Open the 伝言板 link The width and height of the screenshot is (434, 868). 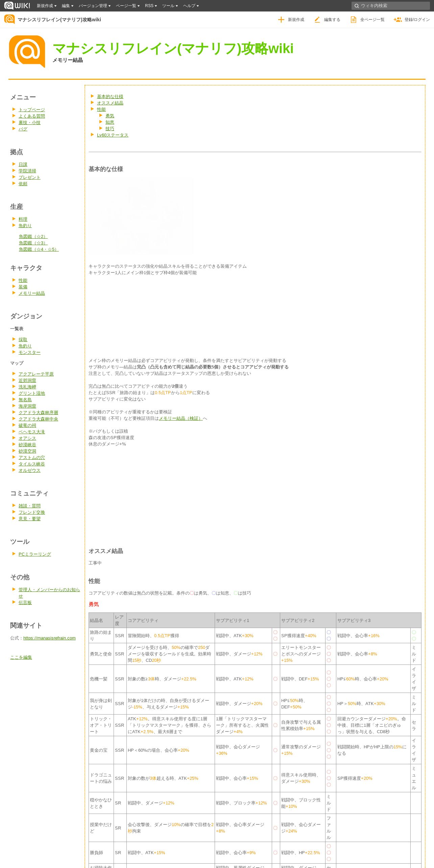tap(25, 603)
